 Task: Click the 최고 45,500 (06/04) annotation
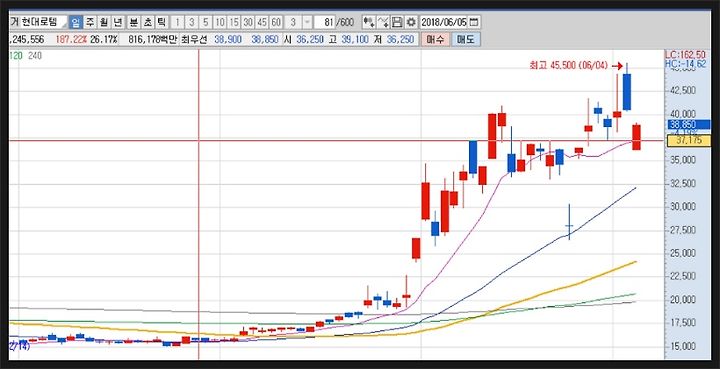[568, 66]
